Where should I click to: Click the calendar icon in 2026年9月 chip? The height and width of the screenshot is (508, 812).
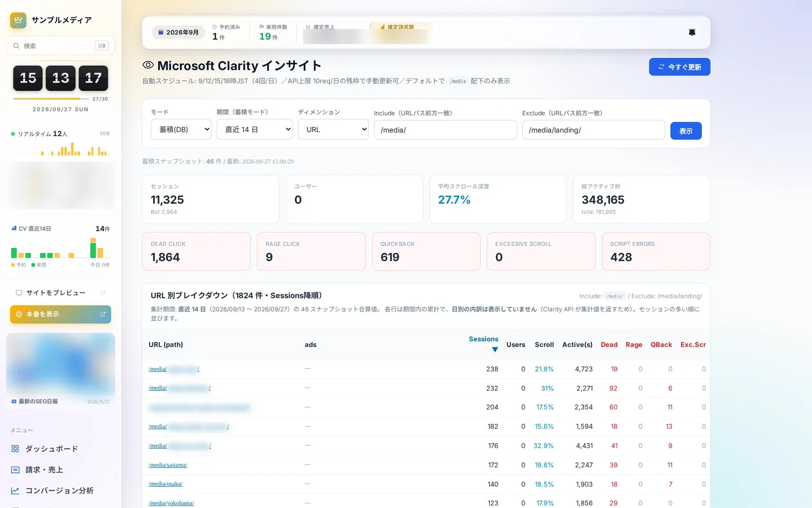pos(161,32)
